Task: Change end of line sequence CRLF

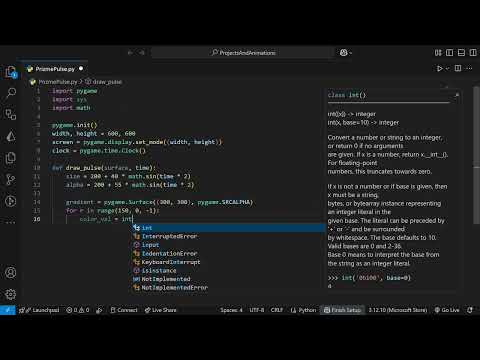Action: (x=277, y=310)
